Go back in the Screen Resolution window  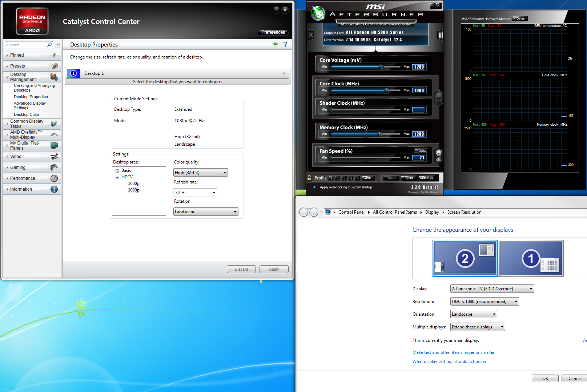pos(303,212)
